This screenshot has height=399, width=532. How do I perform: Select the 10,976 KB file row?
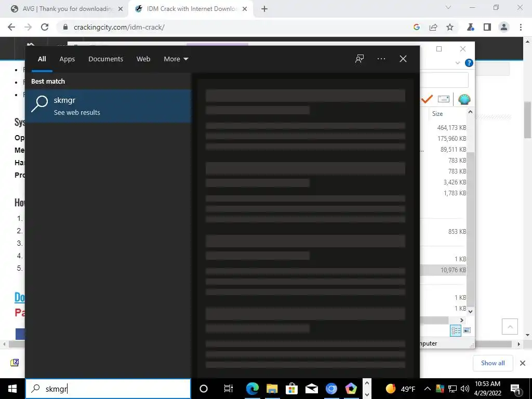tap(443, 270)
